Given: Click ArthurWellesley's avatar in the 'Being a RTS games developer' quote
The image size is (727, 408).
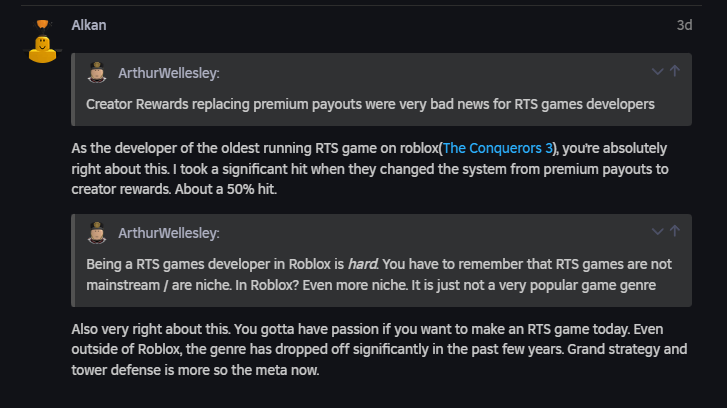Looking at the screenshot, I should tap(98, 232).
